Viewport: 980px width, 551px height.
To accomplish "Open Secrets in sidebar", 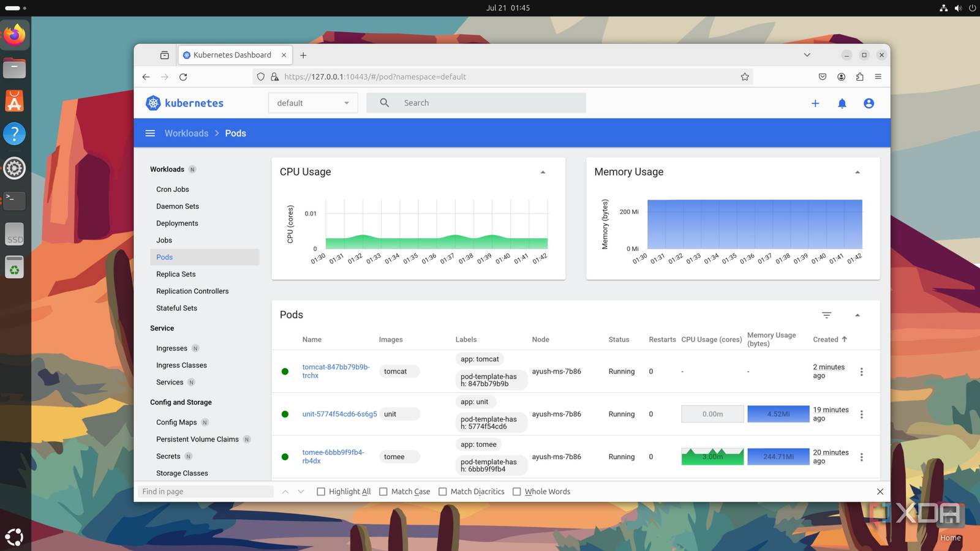I will point(168,456).
